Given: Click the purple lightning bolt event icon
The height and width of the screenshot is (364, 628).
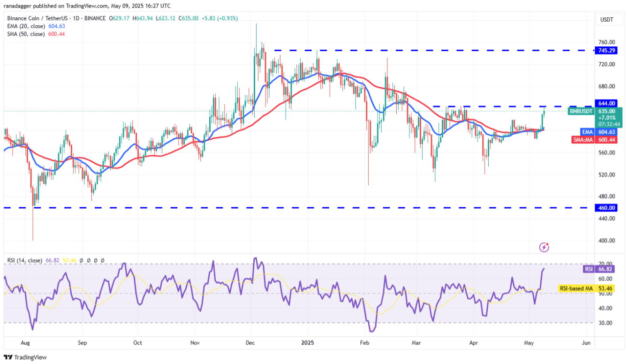Looking at the screenshot, I should pos(544,247).
